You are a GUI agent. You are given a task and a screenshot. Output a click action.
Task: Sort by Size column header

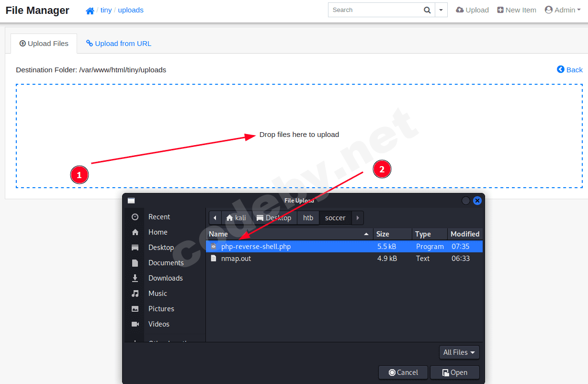point(393,234)
